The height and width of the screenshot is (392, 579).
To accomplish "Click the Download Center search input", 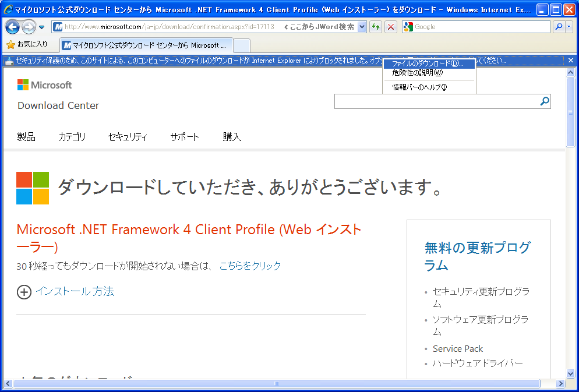I will coord(436,101).
